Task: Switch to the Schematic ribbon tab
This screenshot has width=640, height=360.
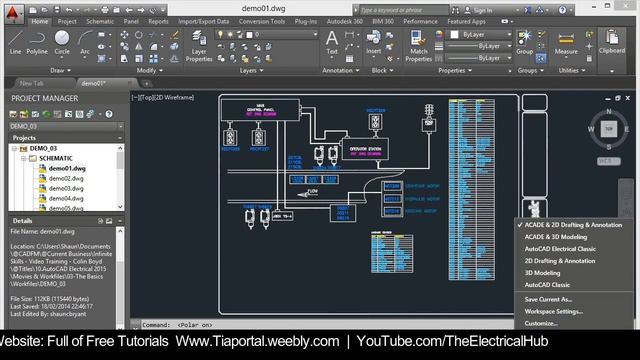Action: tap(100, 22)
